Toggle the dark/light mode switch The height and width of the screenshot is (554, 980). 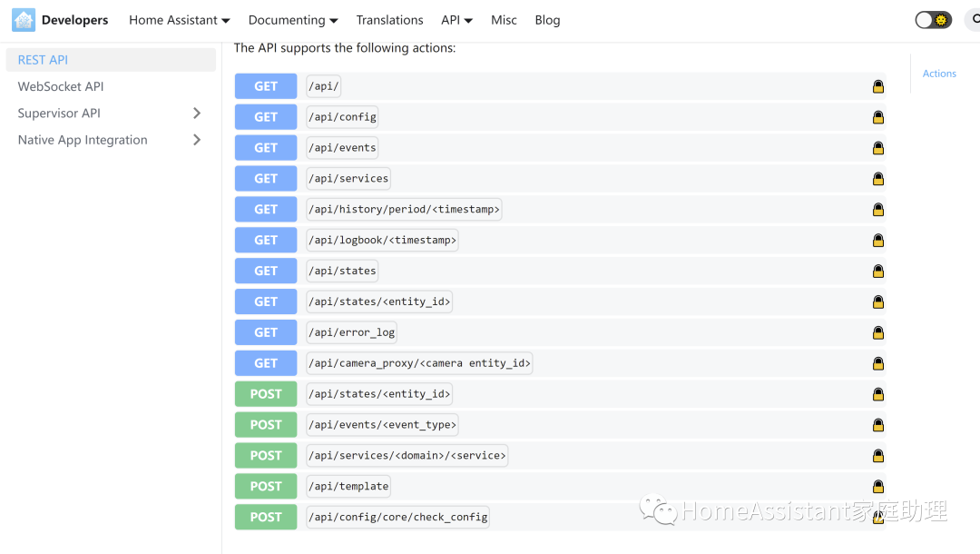click(933, 20)
